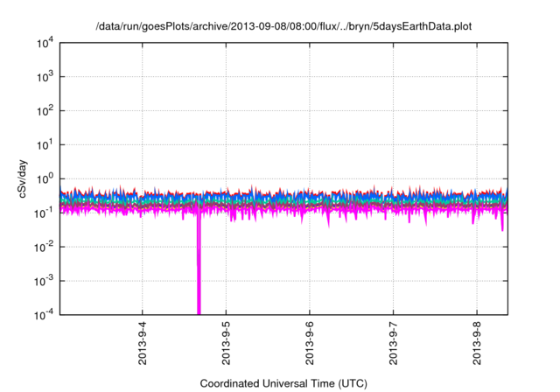Click the 10^-3 y-axis tick label

(x=45, y=281)
